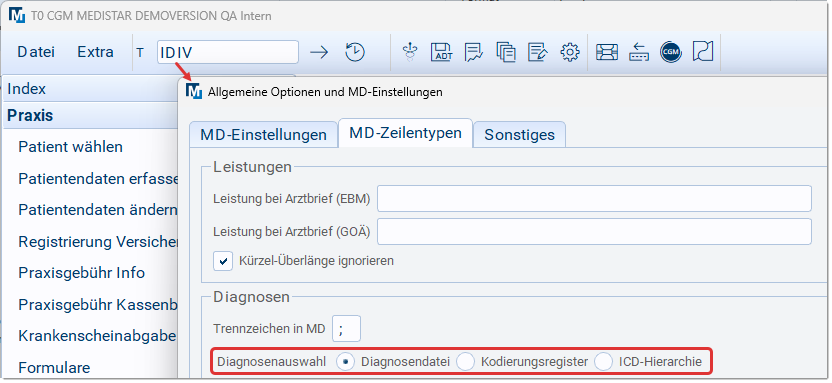The image size is (832, 383).
Task: Open Krankenscheinabgabe entry in sidebar
Action: tap(97, 336)
